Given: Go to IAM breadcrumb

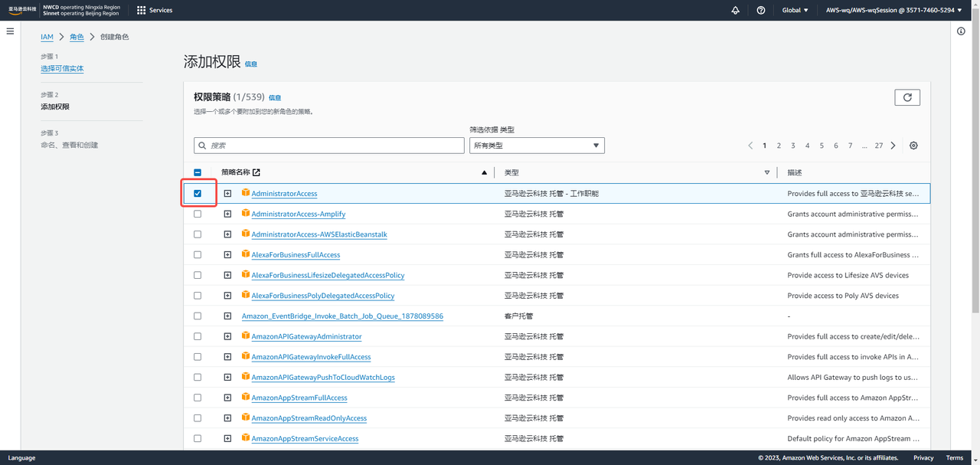Looking at the screenshot, I should 47,37.
